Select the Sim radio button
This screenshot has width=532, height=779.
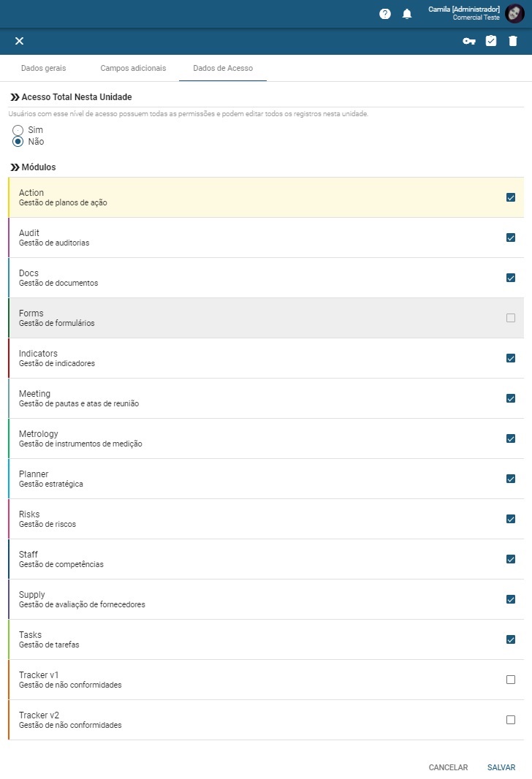point(18,130)
